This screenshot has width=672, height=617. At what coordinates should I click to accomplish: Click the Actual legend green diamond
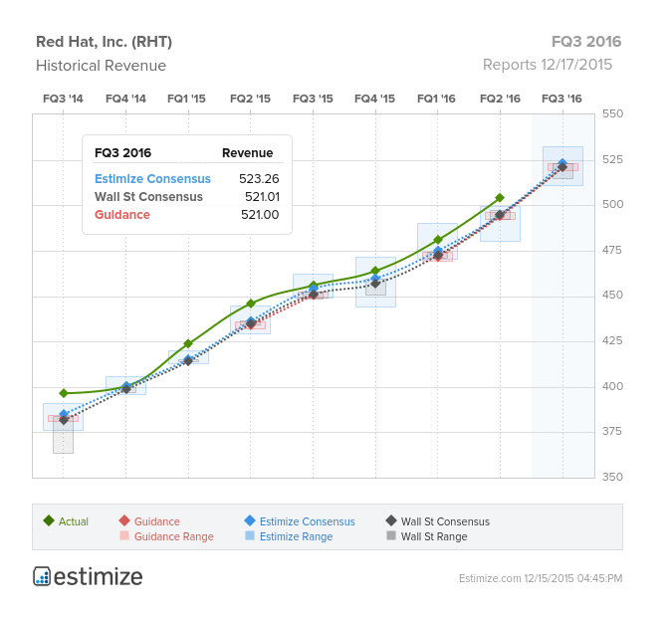pos(49,520)
